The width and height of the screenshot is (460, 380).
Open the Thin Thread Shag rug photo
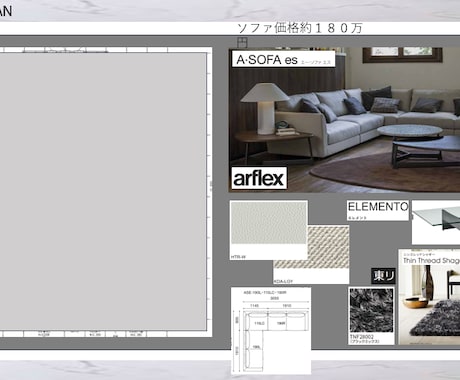click(x=429, y=297)
